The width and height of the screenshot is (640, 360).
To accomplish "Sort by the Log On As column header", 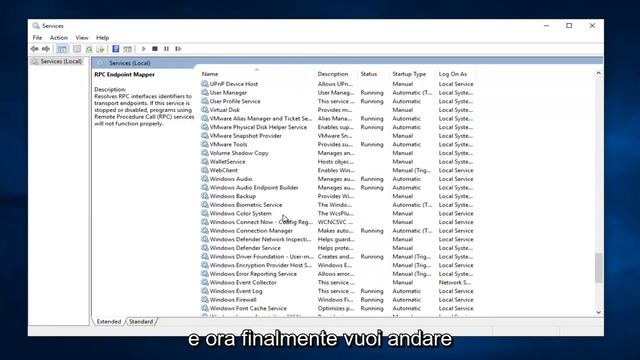I will coord(452,74).
